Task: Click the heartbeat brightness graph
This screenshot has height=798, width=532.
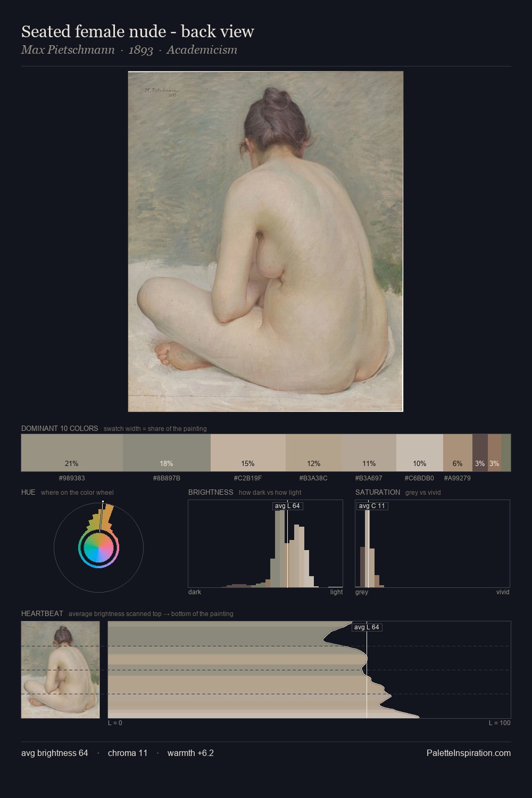Action: 309,670
